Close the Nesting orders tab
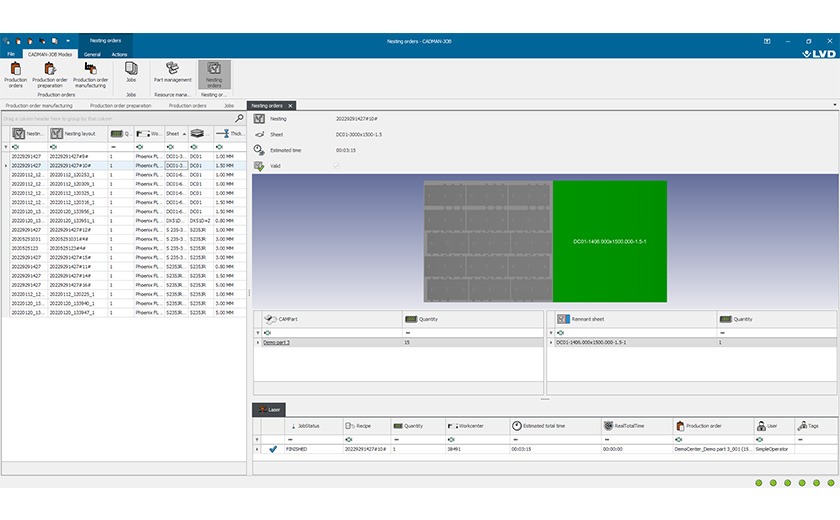840x520 pixels. [x=290, y=105]
